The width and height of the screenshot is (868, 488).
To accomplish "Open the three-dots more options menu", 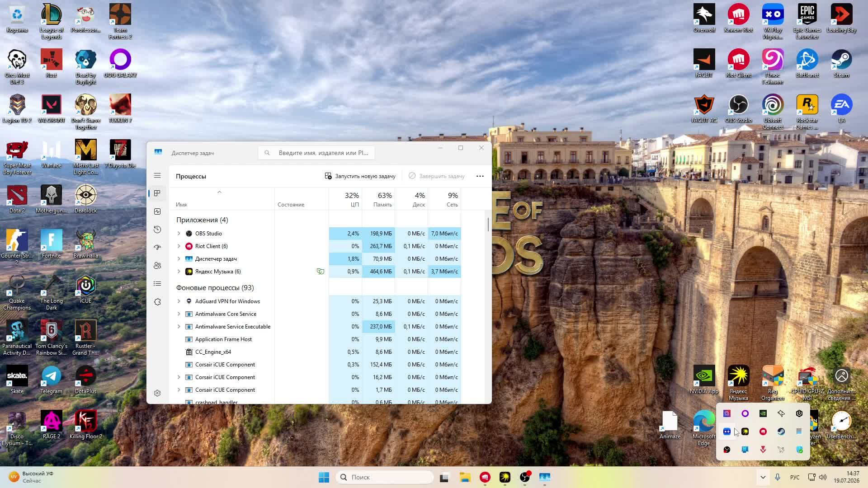I will [x=480, y=176].
